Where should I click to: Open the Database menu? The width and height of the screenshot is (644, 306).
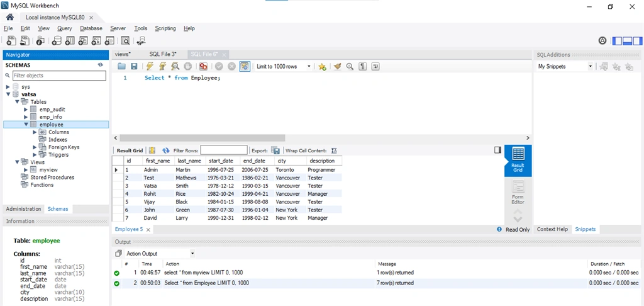pos(91,28)
